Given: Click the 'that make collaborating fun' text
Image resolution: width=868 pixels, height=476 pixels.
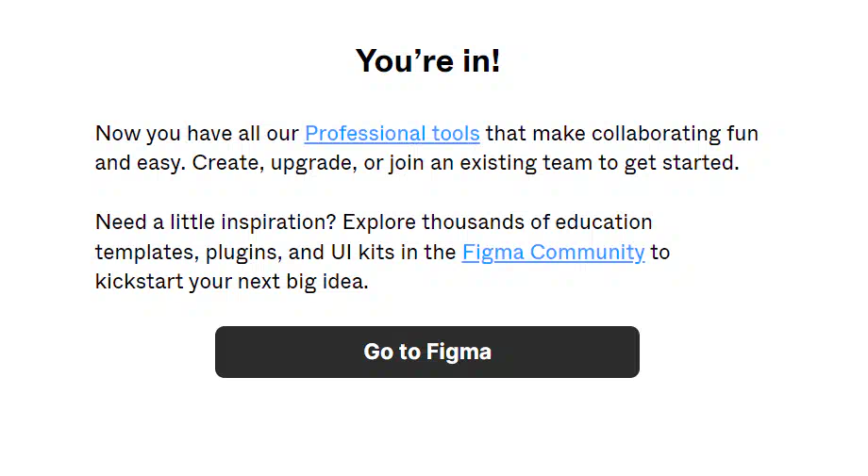Looking at the screenshot, I should pyautogui.click(x=622, y=134).
